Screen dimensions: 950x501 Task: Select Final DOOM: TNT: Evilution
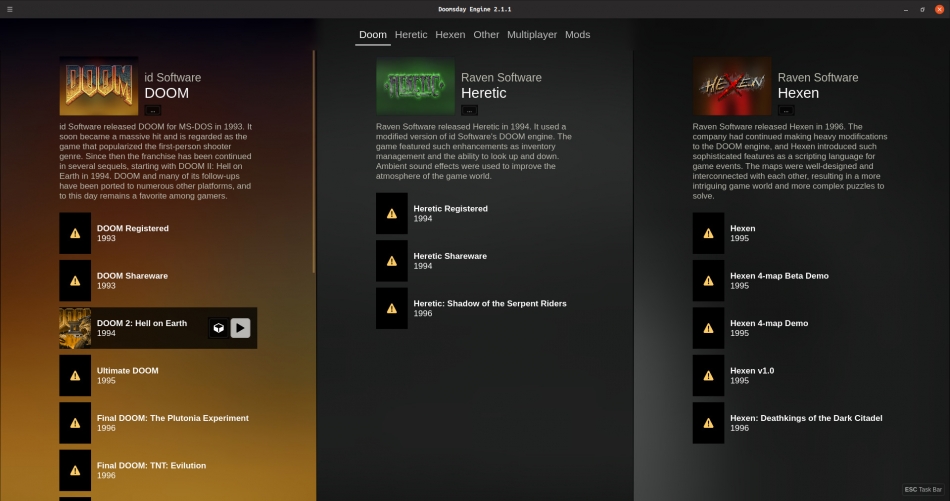(x=158, y=470)
